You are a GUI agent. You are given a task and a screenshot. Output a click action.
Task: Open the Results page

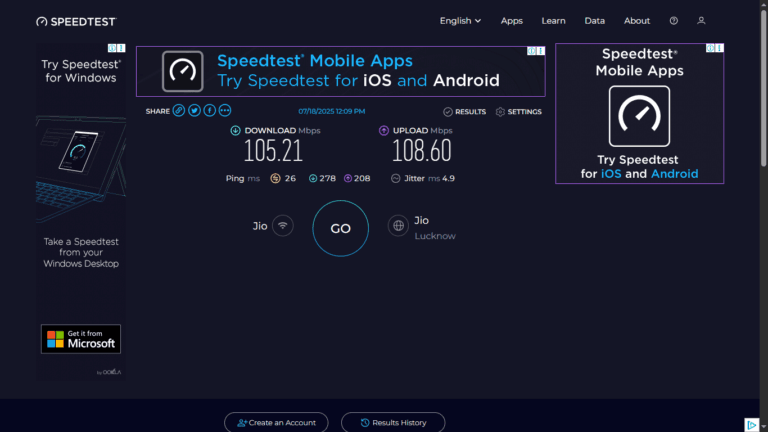(x=464, y=112)
